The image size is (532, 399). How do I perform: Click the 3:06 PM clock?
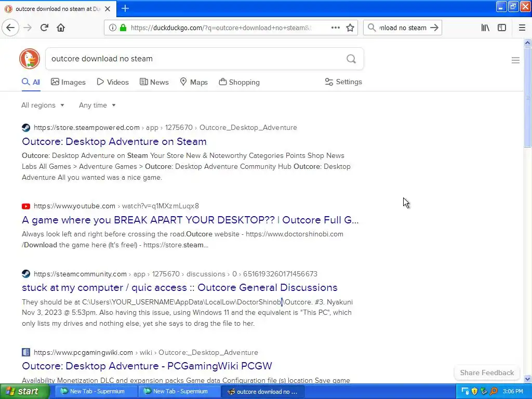point(513,391)
